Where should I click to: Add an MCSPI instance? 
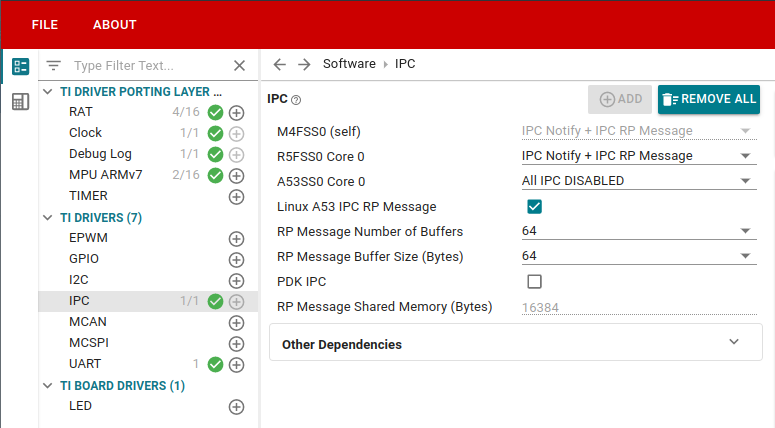click(x=236, y=343)
